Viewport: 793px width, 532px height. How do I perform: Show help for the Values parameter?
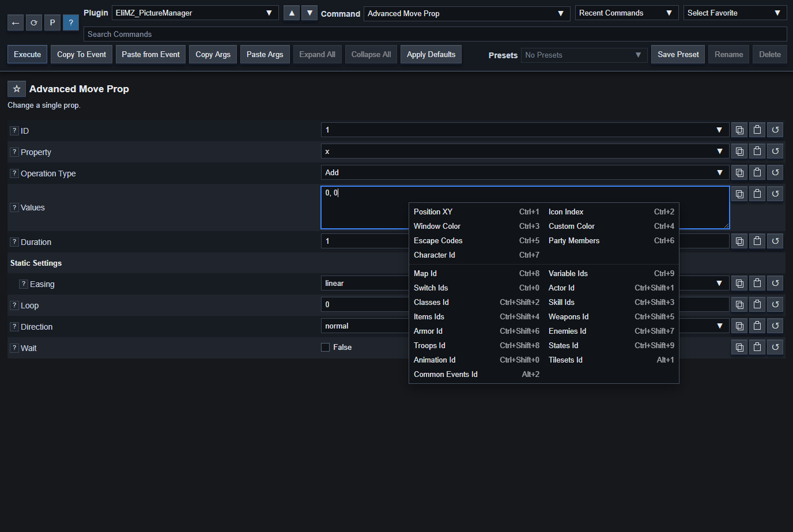coord(14,207)
